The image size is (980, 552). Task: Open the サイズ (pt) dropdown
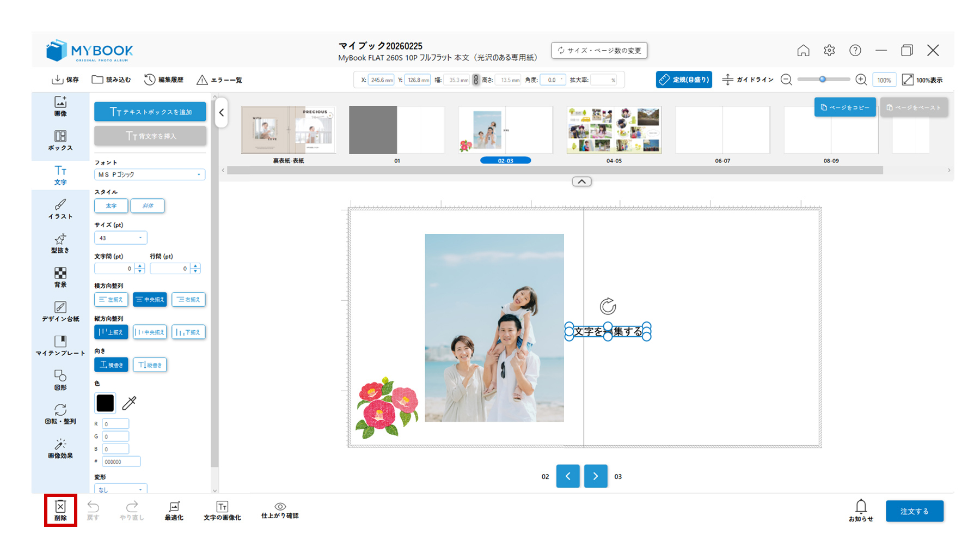[121, 238]
